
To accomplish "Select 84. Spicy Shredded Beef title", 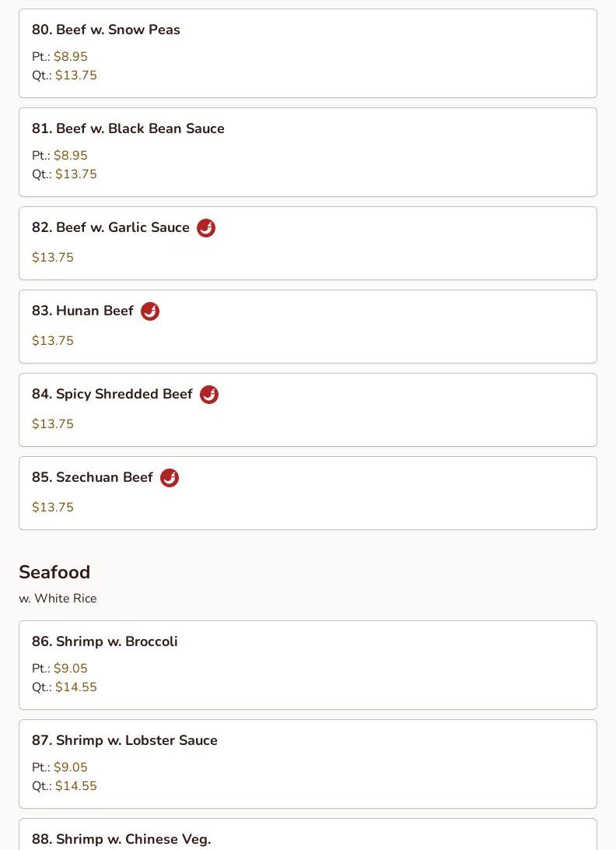I will [x=112, y=394].
